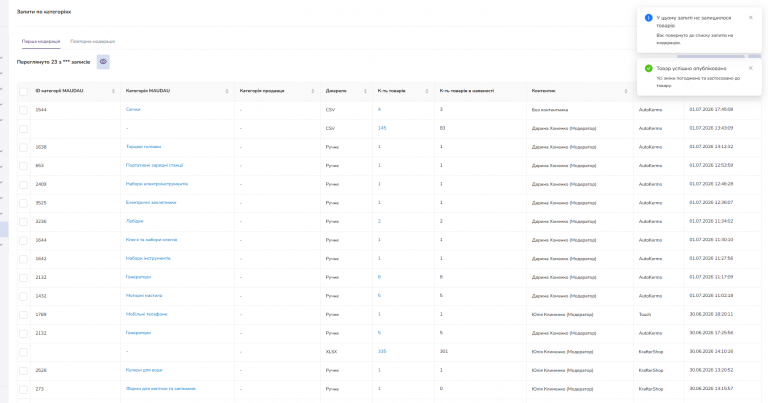Image resolution: width=768 pixels, height=403 pixels.
Task: Check the row with category ID 2409
Action: 24,185
